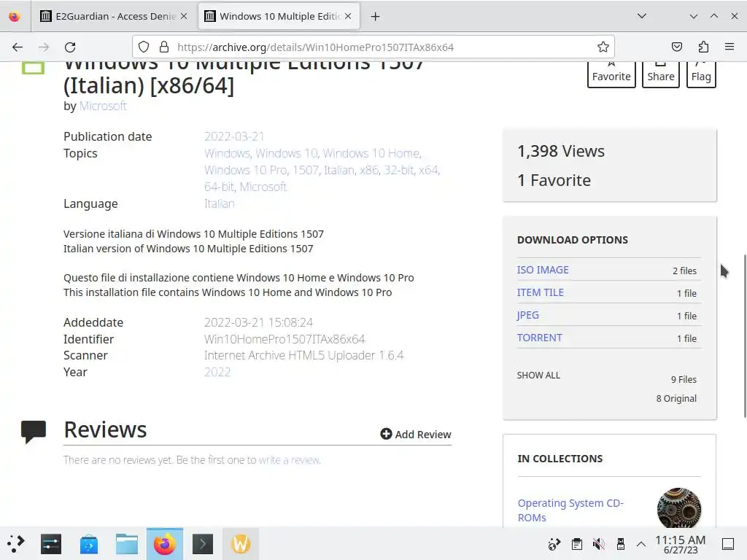Open a new browser tab
The height and width of the screenshot is (560, 747).
point(376,17)
